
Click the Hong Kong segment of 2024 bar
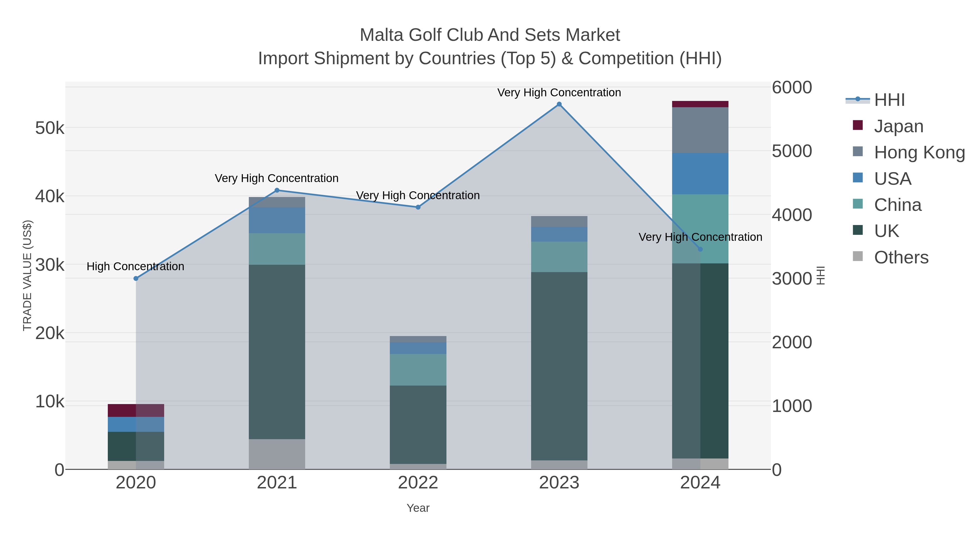click(700, 130)
